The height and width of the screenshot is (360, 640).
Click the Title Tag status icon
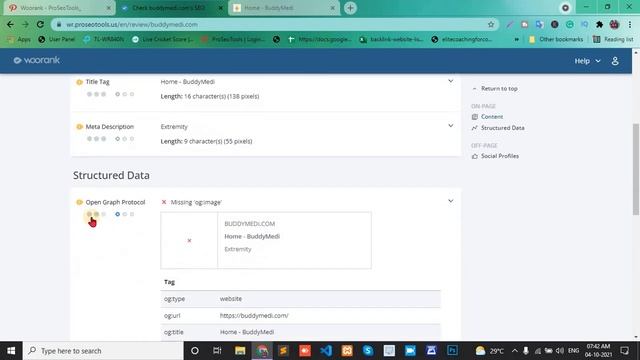pos(79,82)
